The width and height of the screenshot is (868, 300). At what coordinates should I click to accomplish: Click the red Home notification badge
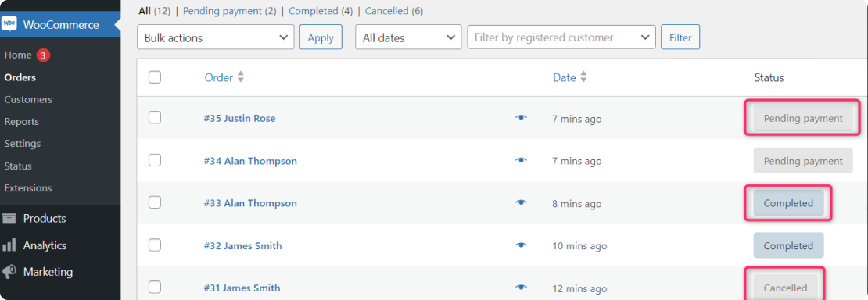[44, 55]
